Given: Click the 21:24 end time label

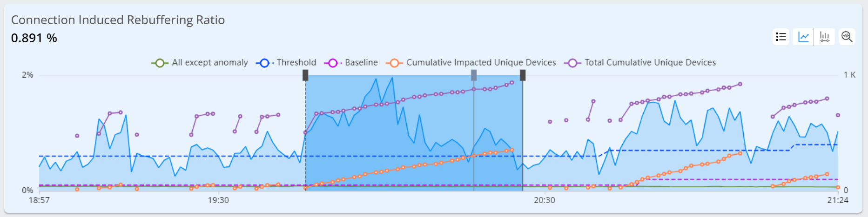Looking at the screenshot, I should coord(837,200).
